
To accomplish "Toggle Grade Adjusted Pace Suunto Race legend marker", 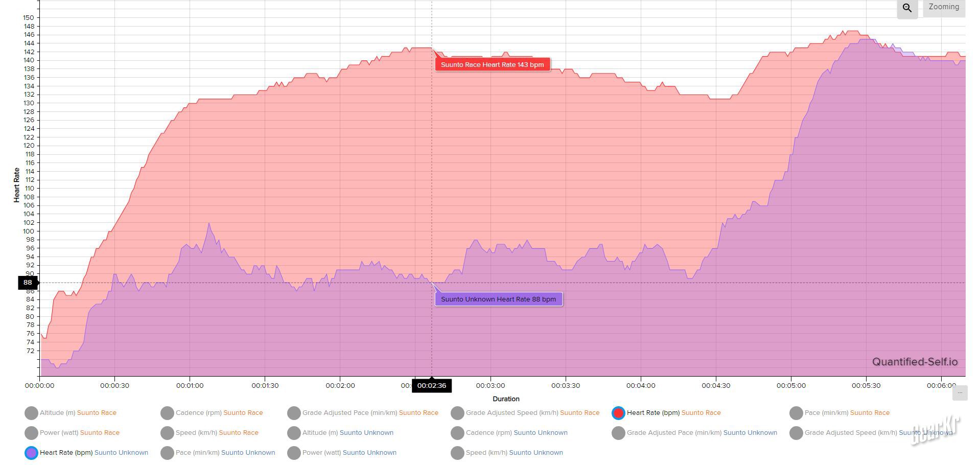I will click(294, 413).
